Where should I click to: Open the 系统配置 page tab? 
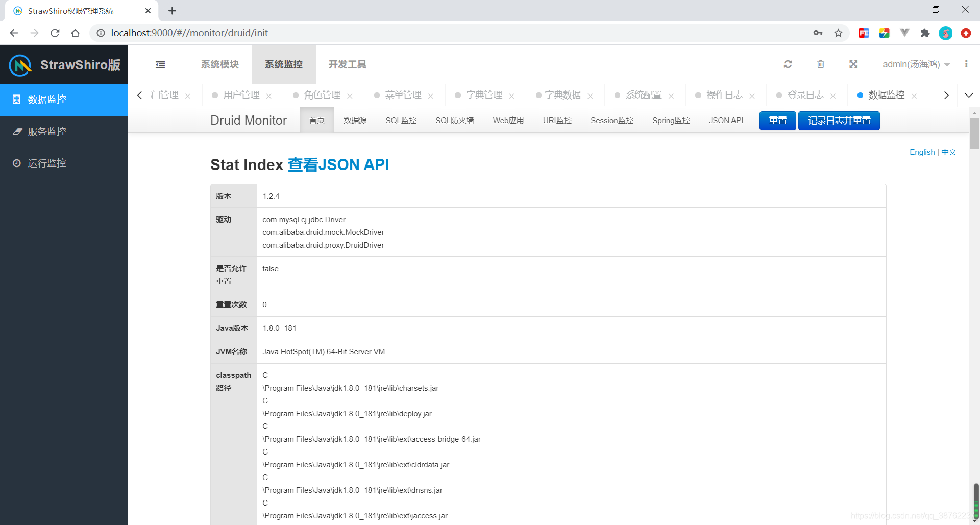[644, 95]
